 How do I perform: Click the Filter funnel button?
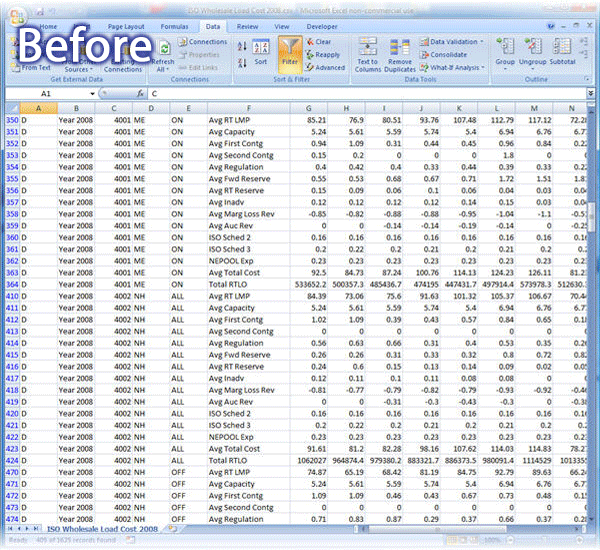pos(290,54)
